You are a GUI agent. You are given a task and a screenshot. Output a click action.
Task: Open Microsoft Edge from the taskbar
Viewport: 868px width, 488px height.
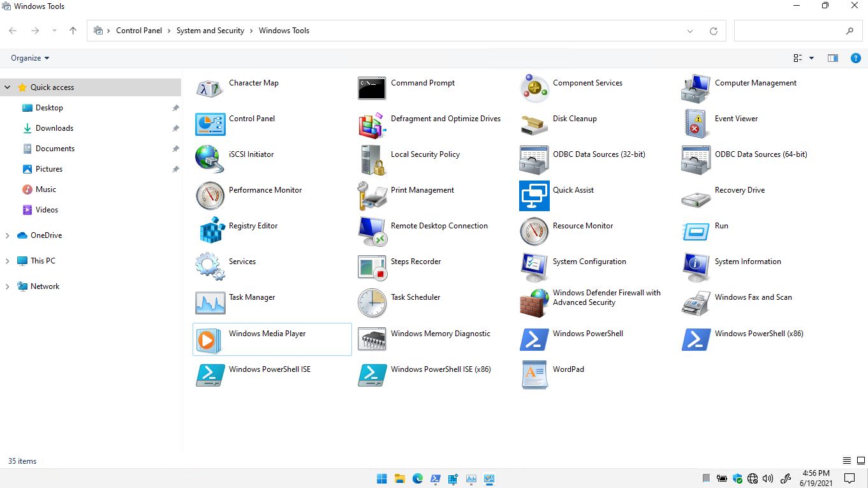coord(417,478)
